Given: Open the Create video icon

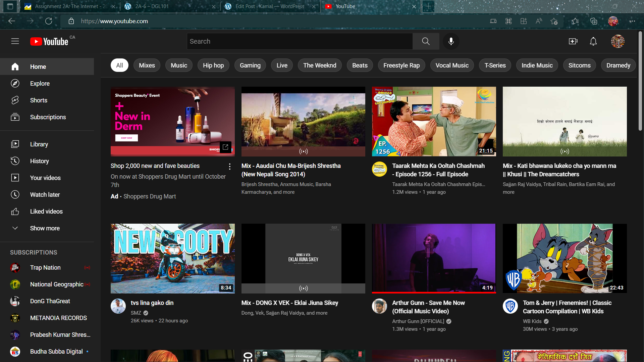Looking at the screenshot, I should pos(573,41).
